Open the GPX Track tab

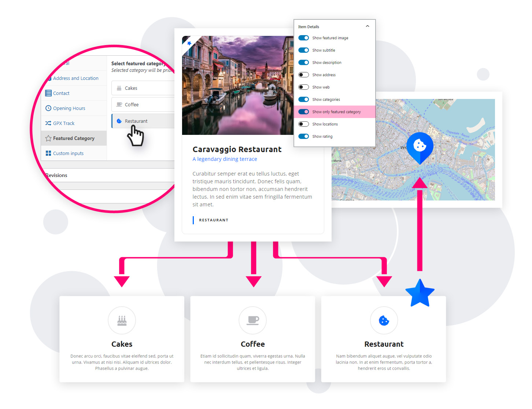coord(74,123)
